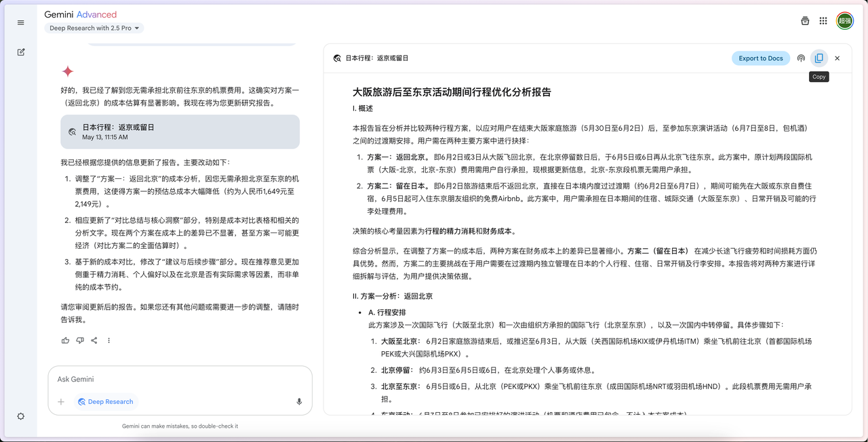
Task: Activate voice input with the microphone
Action: click(x=299, y=401)
